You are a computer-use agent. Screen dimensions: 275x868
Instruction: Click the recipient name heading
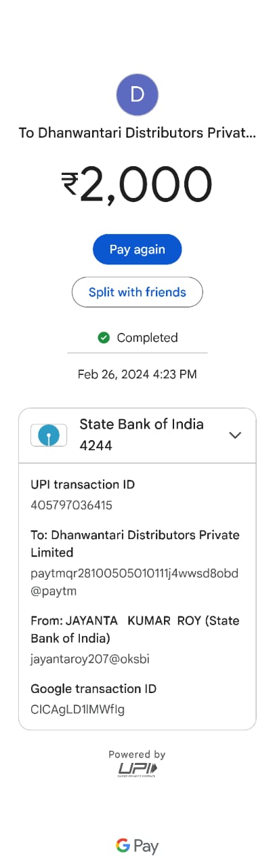point(137,133)
